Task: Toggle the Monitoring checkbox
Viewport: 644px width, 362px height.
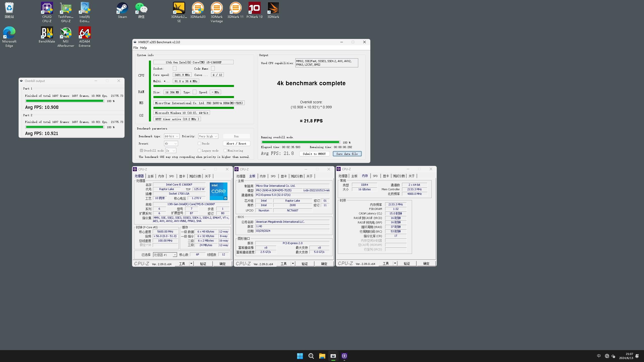Action: coord(225,151)
